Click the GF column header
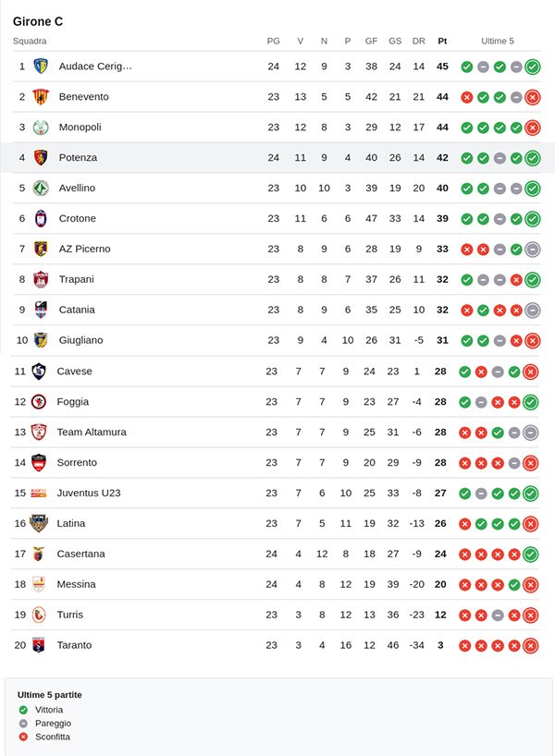555x756 pixels. (371, 41)
